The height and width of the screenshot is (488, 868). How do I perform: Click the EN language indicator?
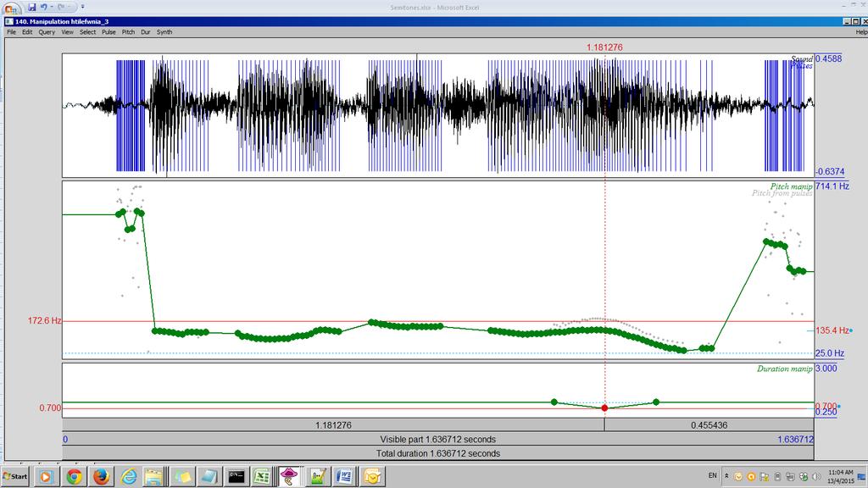click(712, 476)
